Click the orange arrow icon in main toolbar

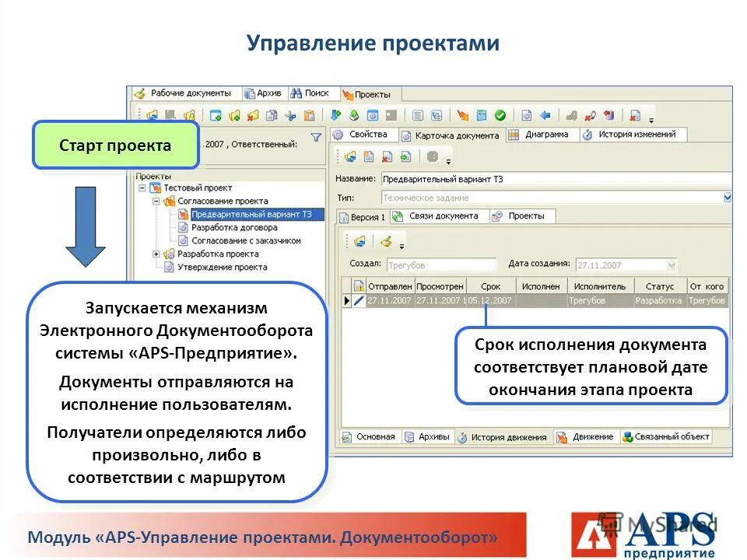point(462,115)
